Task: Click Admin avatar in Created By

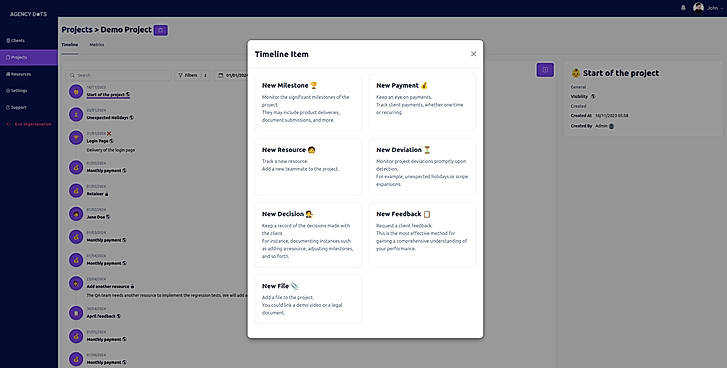Action: [x=611, y=126]
